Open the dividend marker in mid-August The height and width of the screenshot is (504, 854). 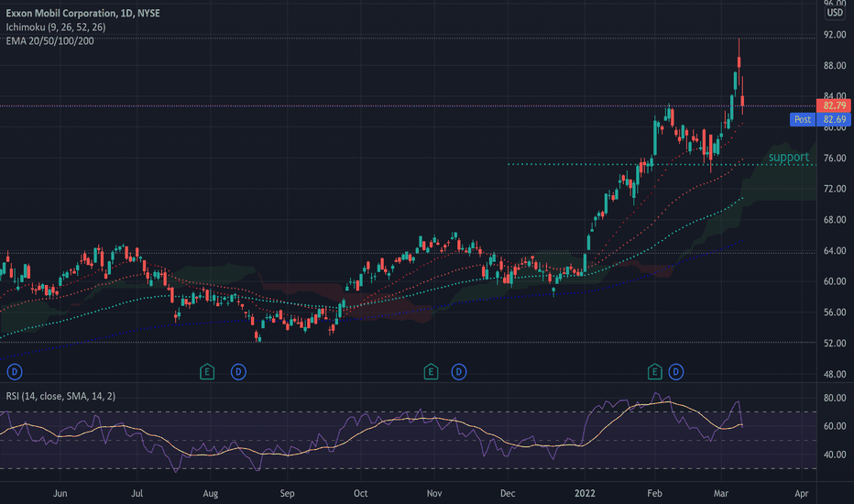[238, 372]
